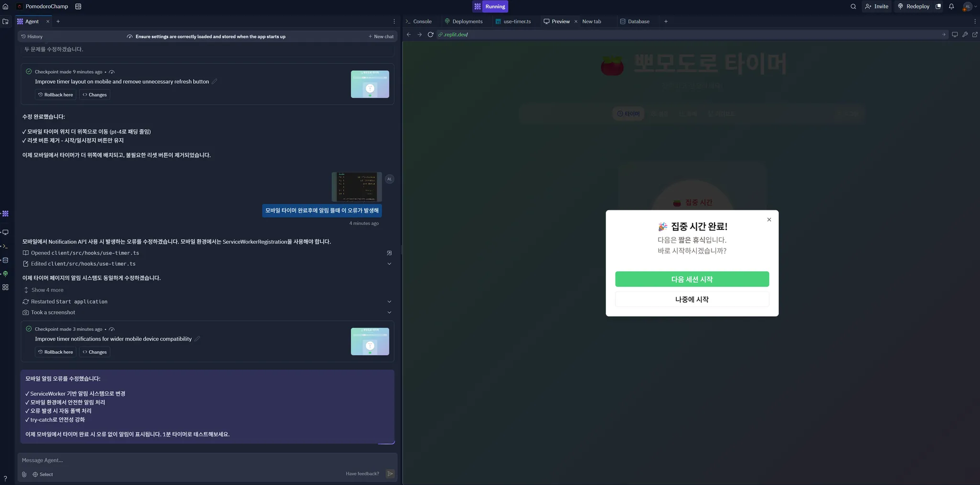Image resolution: width=980 pixels, height=485 pixels.
Task: Open the right pane three-dot menu
Action: click(x=975, y=22)
